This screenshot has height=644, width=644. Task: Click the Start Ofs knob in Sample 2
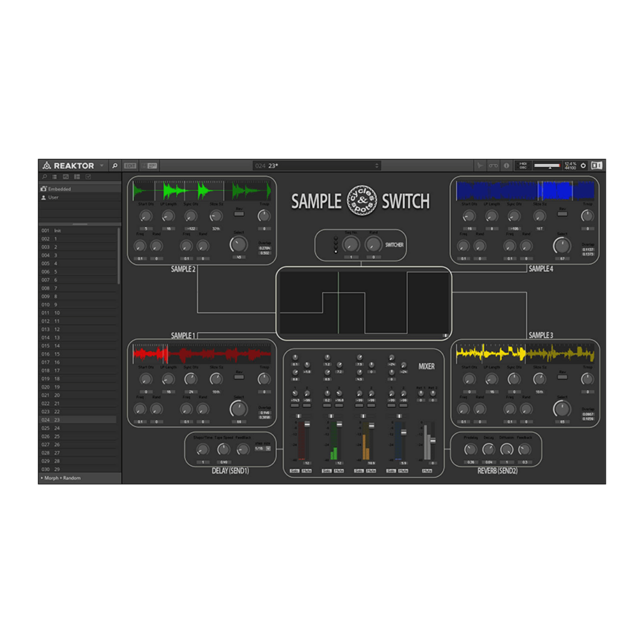click(x=145, y=216)
